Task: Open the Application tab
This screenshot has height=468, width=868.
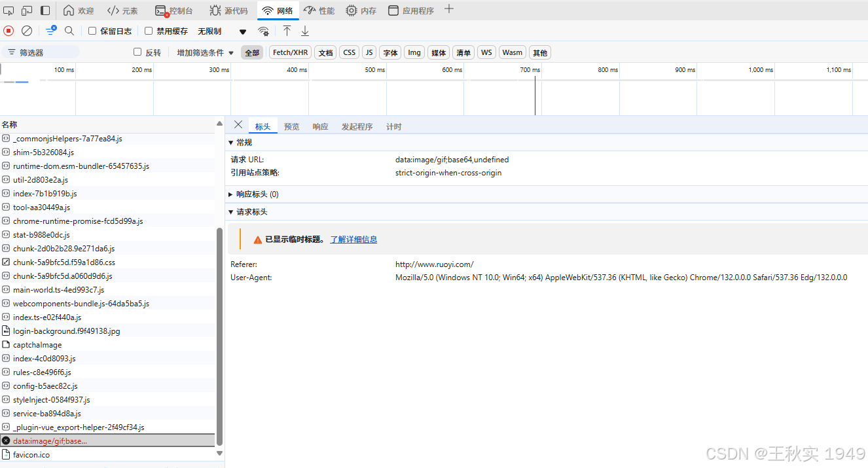Action: point(411,10)
